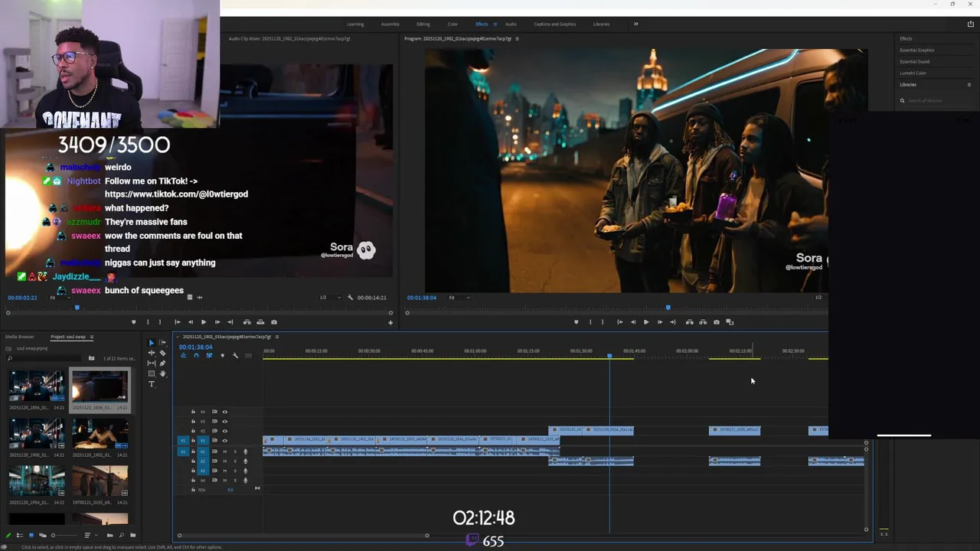
Task: Toggle lock on track V3
Action: (x=193, y=422)
